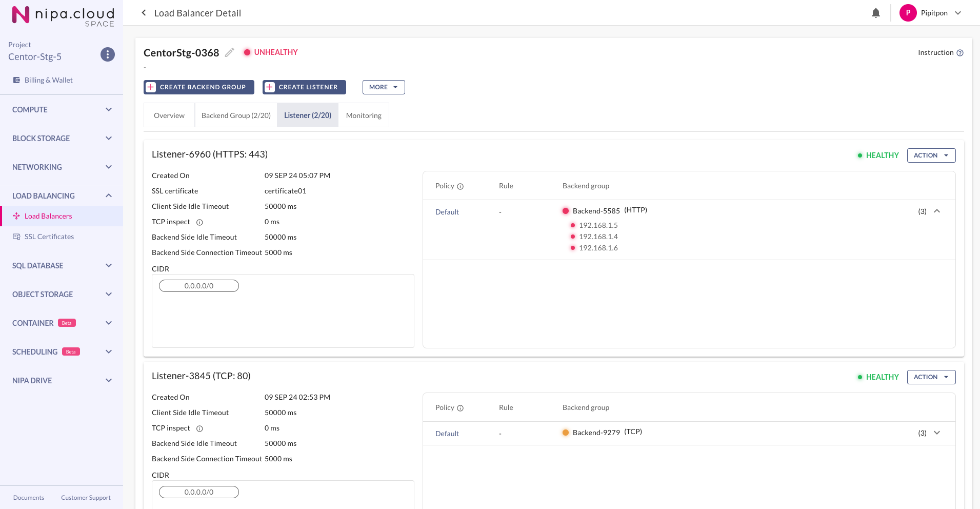Open Billing & Wallet link
This screenshot has height=509, width=980.
click(49, 80)
